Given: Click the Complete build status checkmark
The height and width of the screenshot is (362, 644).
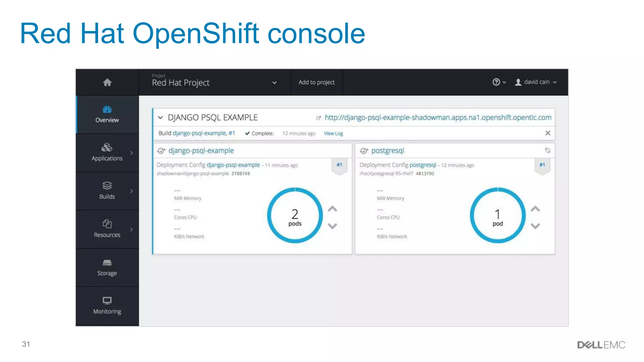Looking at the screenshot, I should click(x=247, y=133).
